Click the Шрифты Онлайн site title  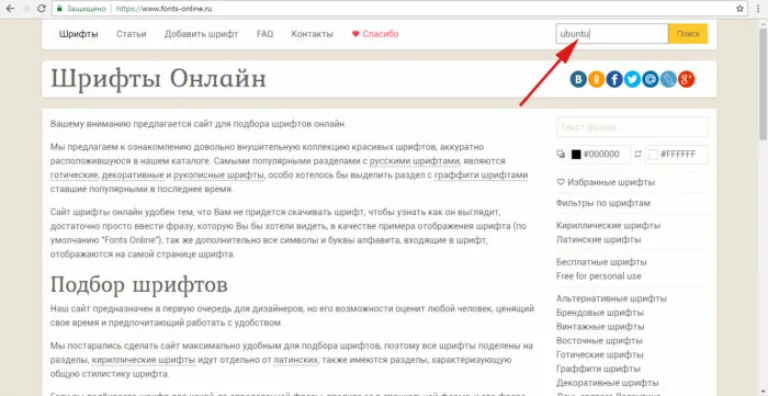(x=159, y=79)
